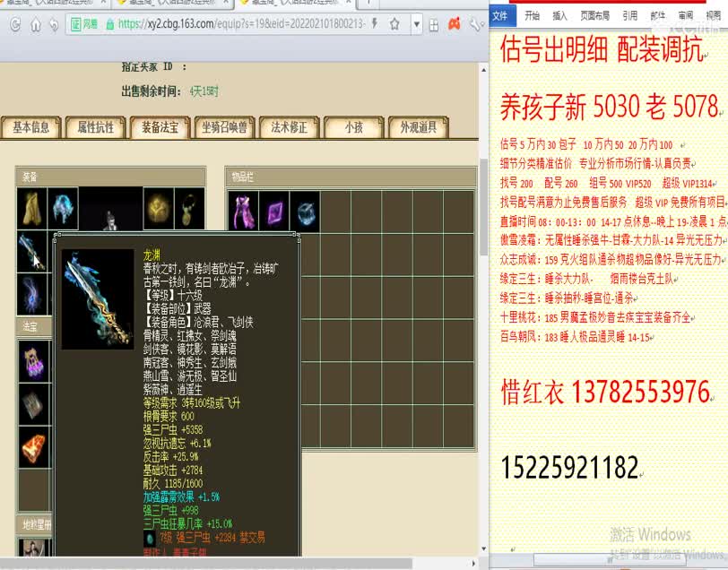The height and width of the screenshot is (570, 728).
Task: Open the 外观道具 tab
Action: 419,127
